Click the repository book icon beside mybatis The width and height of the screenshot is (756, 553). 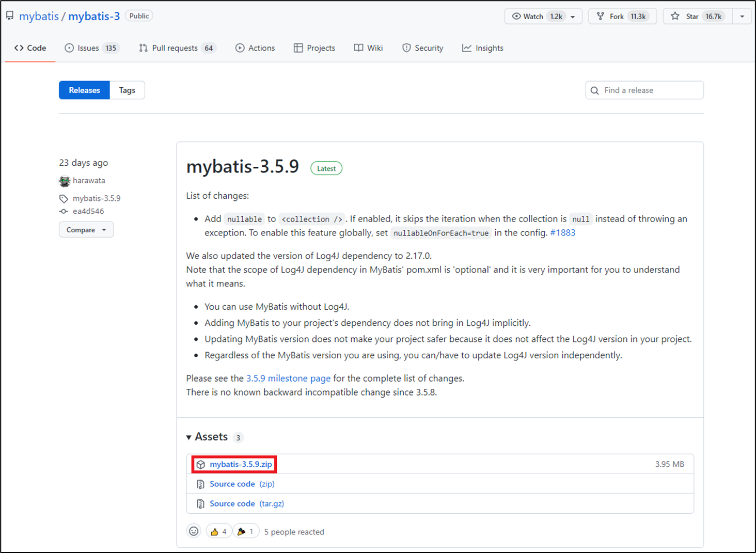[10, 16]
